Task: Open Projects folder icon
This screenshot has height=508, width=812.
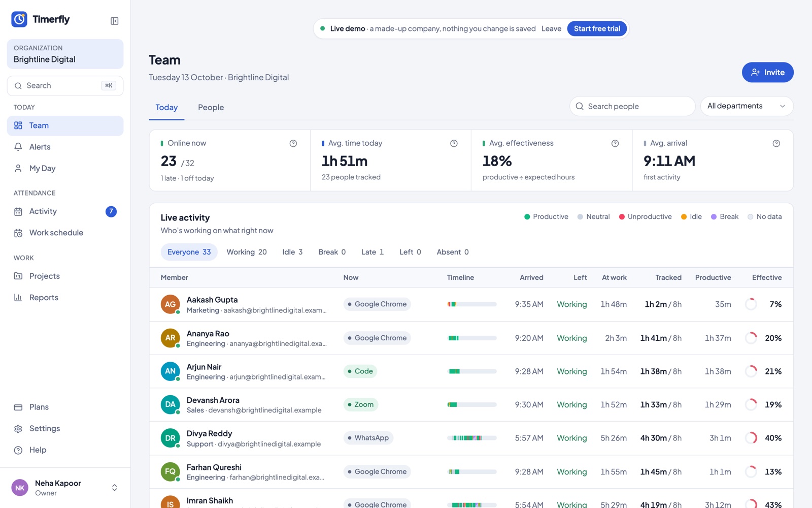Action: (18, 276)
